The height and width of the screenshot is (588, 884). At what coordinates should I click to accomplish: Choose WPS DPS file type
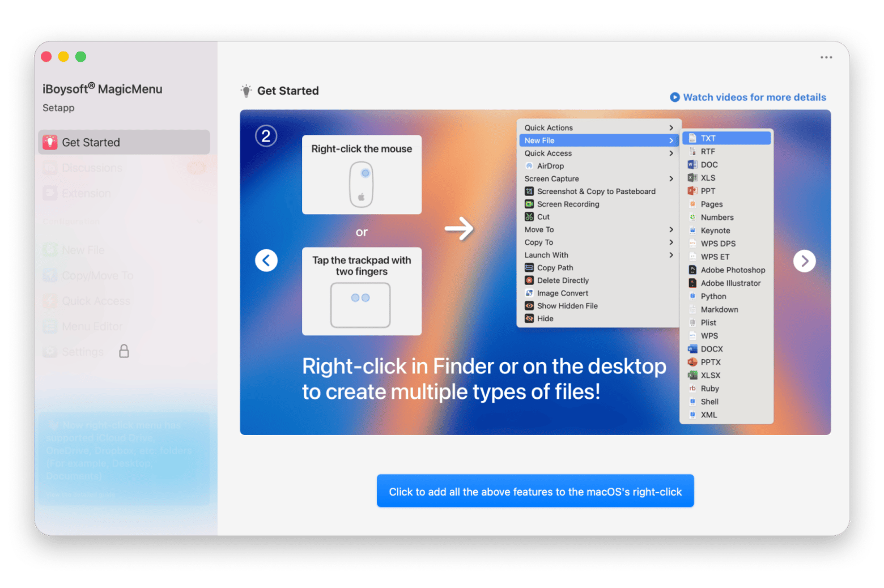[x=726, y=244]
